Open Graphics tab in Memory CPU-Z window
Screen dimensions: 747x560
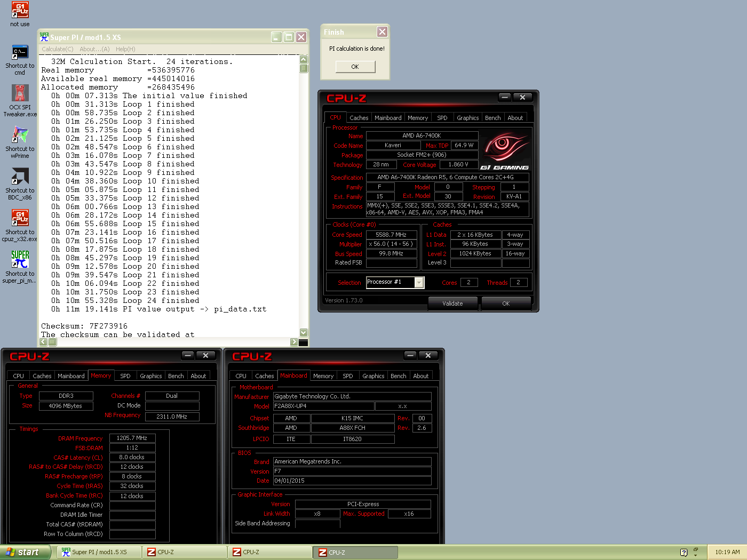[151, 376]
